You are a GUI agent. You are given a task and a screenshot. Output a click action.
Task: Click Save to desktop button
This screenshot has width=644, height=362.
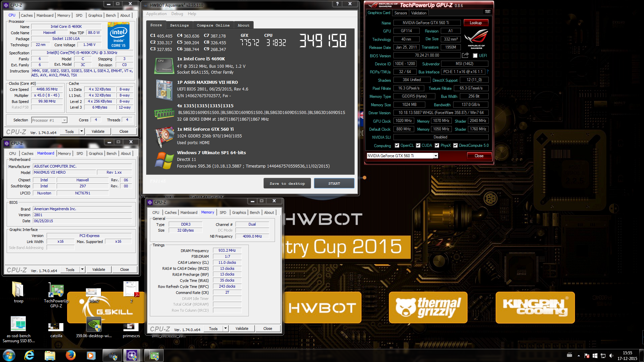tap(287, 183)
